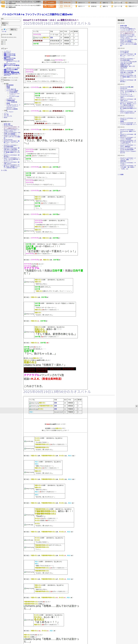The height and width of the screenshot is (644, 138).
Task: Open the wiki title link バトルロイヤルR+α
Action: tap(37, 14)
